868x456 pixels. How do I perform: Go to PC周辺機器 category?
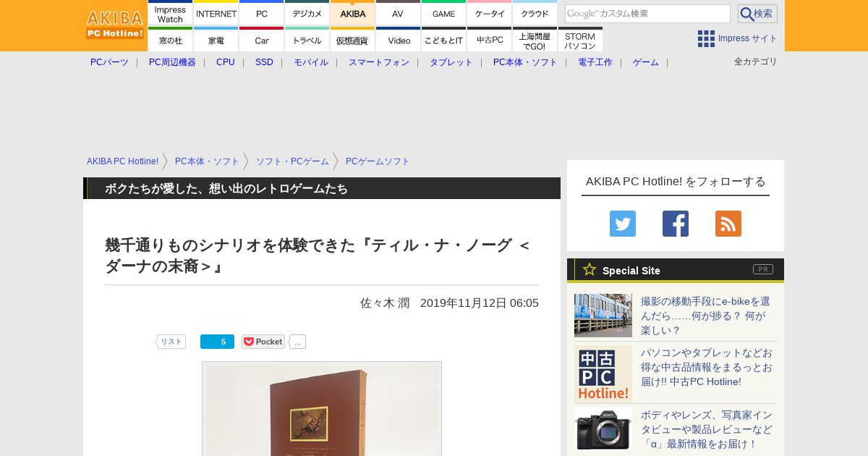(172, 62)
